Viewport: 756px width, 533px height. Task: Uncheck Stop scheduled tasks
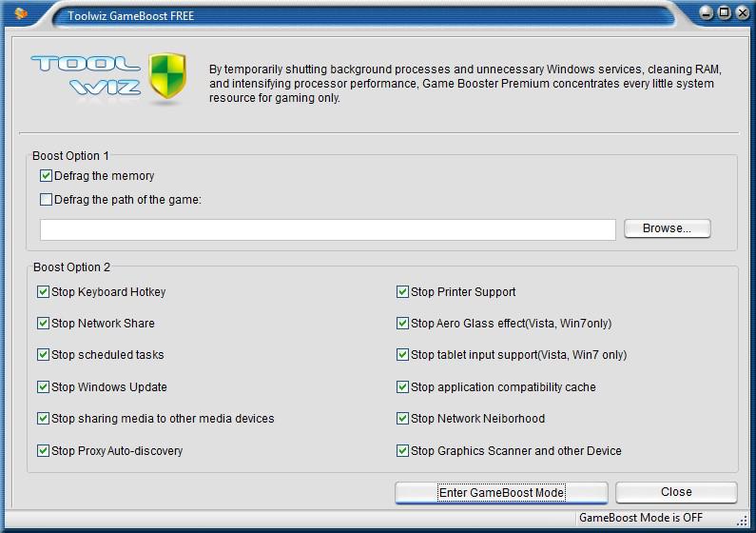(43, 355)
